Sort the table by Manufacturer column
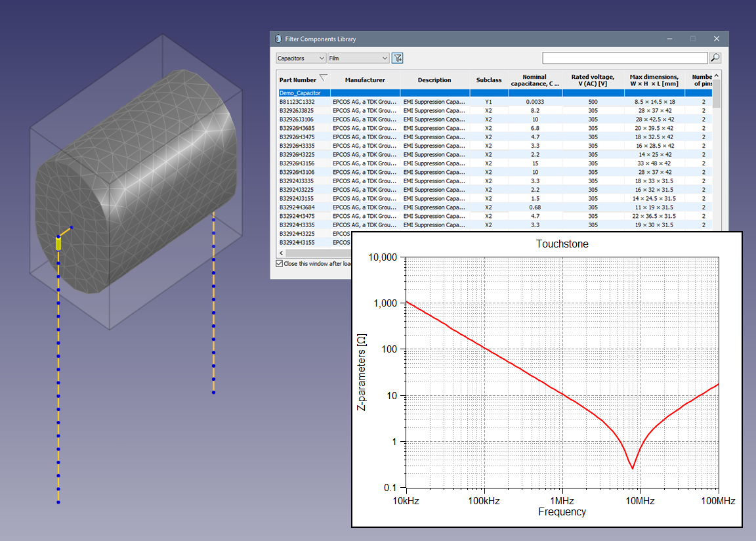Screen dimensions: 756x541 tap(365, 80)
